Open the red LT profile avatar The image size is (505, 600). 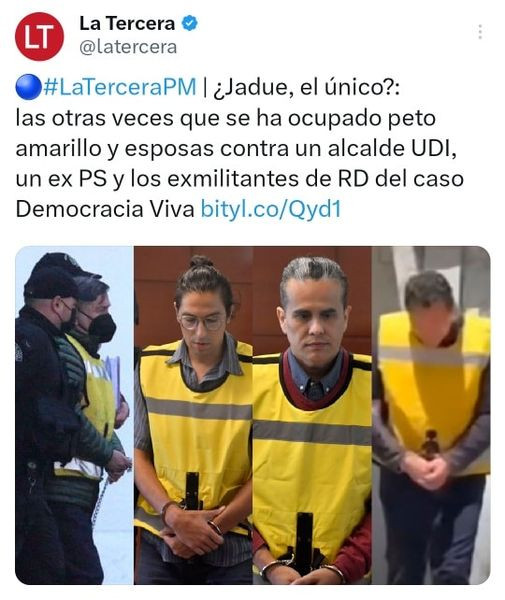coord(39,36)
